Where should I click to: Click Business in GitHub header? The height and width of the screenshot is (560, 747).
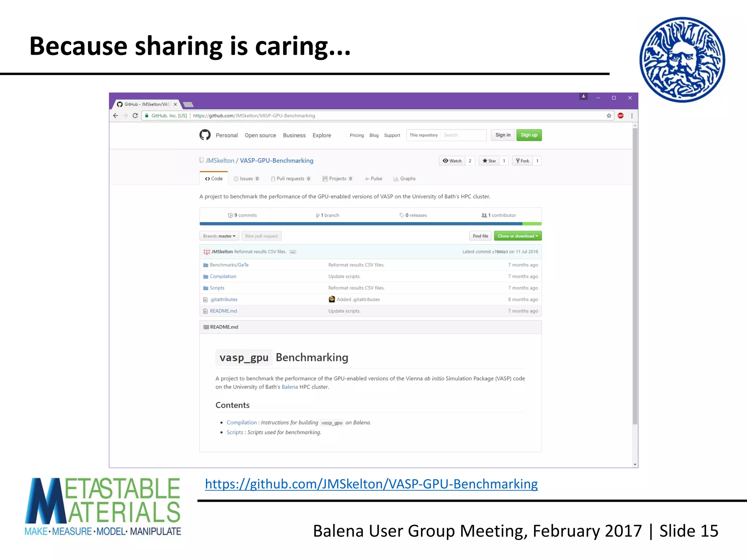click(x=294, y=135)
